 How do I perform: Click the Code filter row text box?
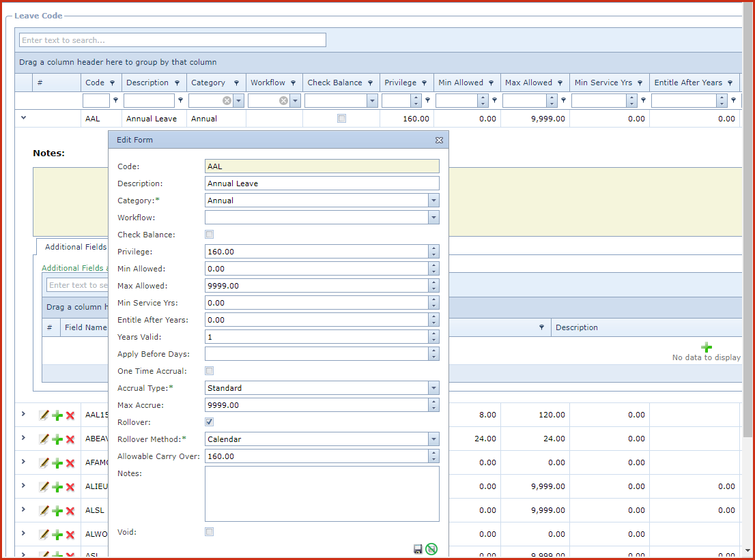[96, 100]
